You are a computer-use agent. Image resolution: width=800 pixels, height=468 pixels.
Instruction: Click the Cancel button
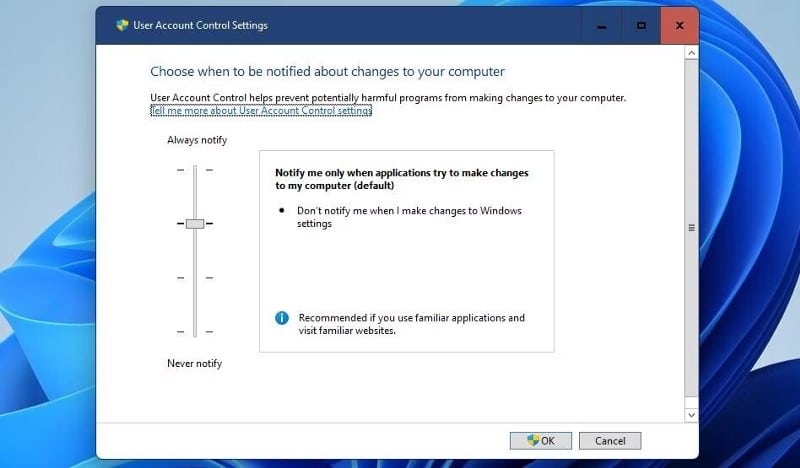coord(610,441)
